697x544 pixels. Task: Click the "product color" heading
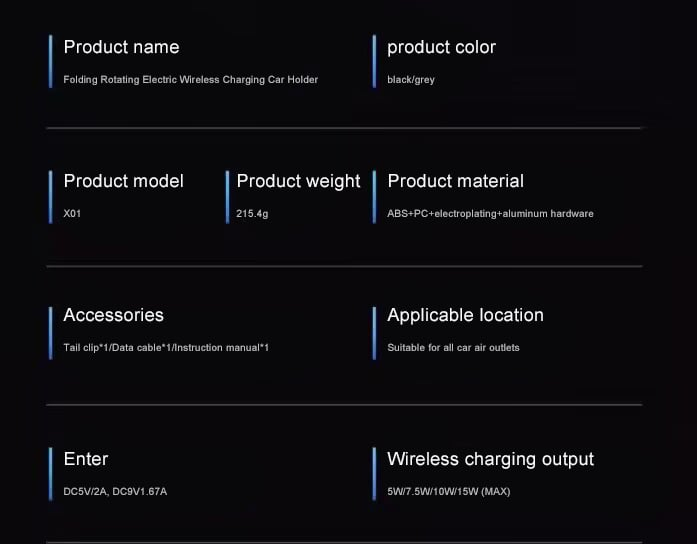pos(441,47)
